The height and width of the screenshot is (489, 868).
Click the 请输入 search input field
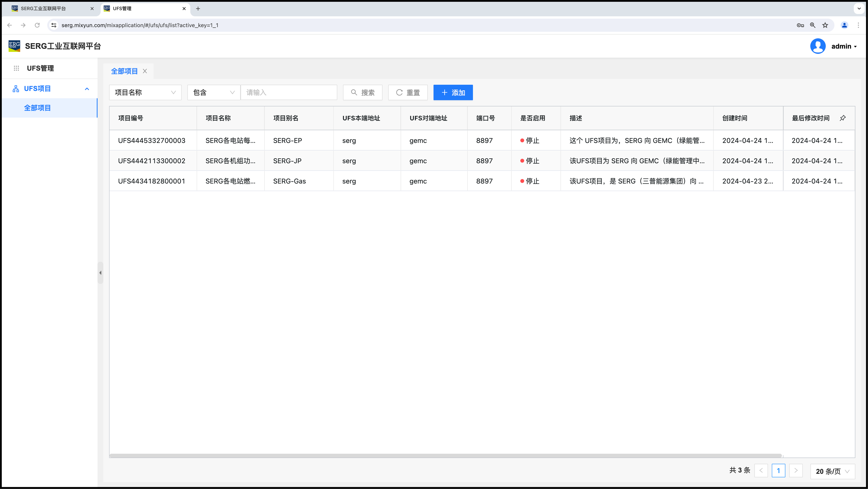tap(289, 92)
